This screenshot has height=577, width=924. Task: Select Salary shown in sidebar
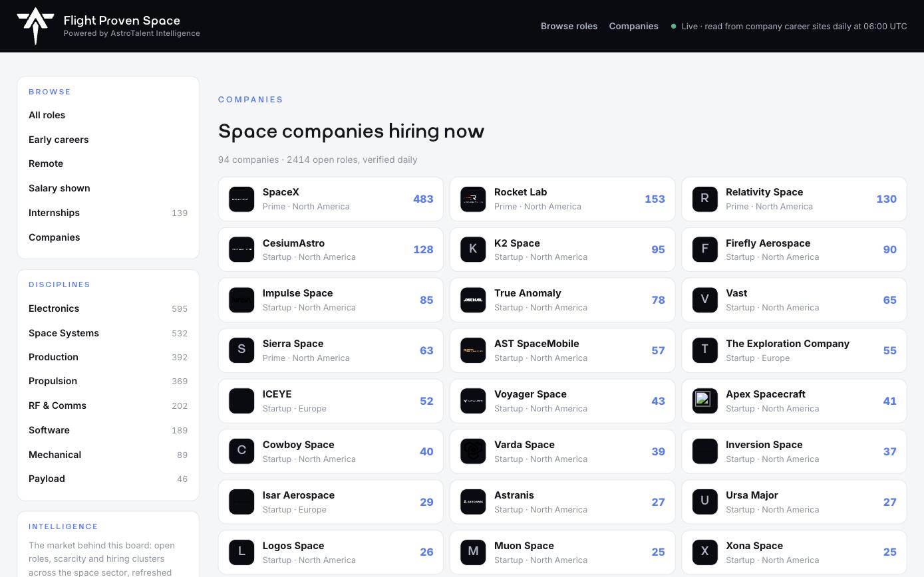(108, 188)
